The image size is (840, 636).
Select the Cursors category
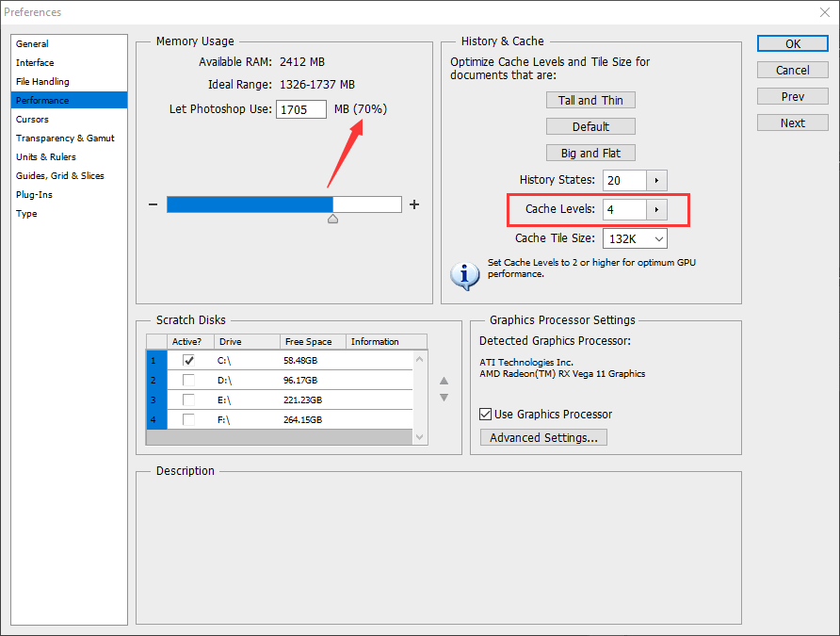pyautogui.click(x=69, y=119)
